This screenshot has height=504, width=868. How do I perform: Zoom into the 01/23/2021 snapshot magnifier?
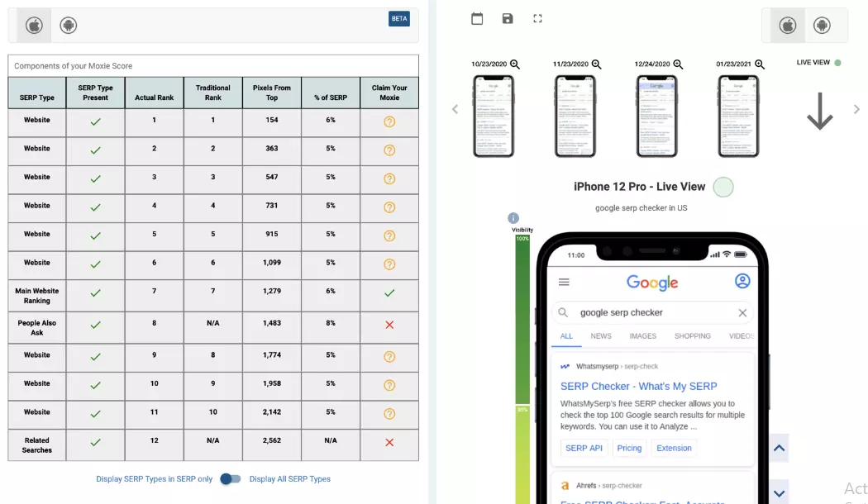pyautogui.click(x=760, y=64)
